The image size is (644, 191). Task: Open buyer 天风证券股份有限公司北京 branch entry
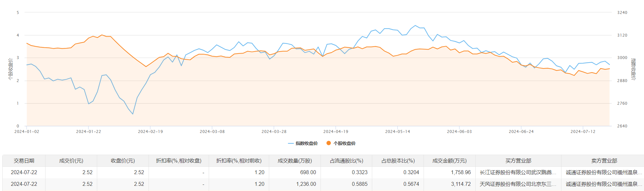[x=518, y=184]
